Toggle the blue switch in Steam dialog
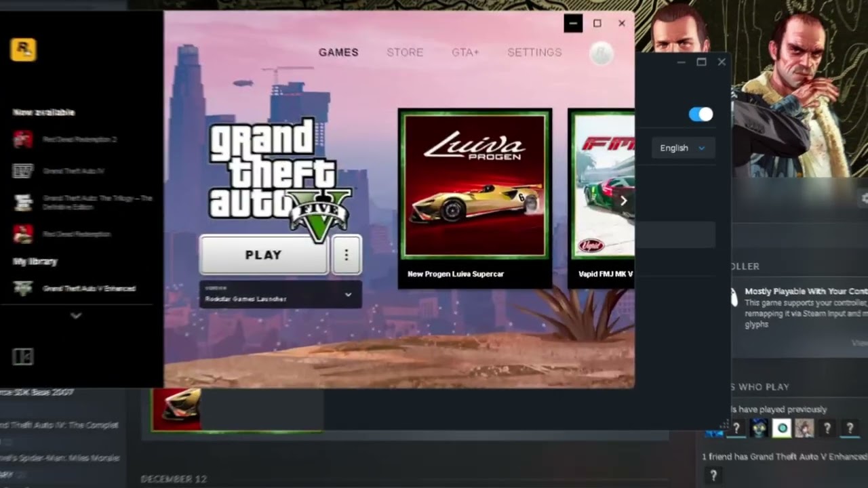Screen dimensions: 868x488 701,115
